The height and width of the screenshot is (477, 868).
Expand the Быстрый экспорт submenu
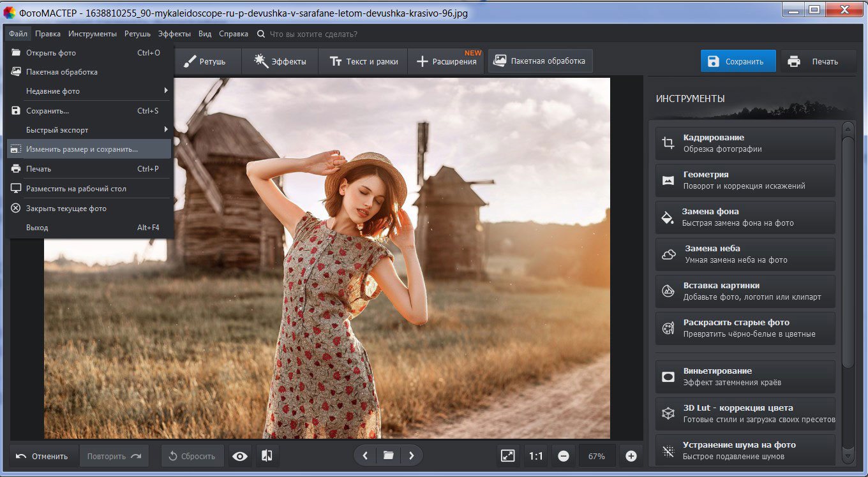[89, 130]
